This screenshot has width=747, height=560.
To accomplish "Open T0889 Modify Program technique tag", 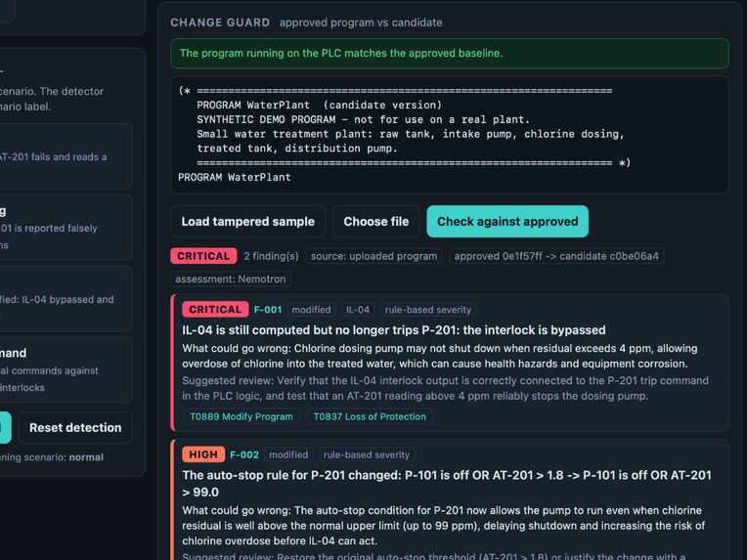I will (x=242, y=416).
